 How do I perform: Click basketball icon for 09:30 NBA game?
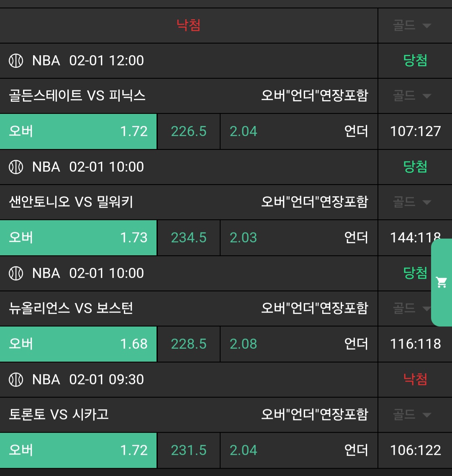click(16, 380)
